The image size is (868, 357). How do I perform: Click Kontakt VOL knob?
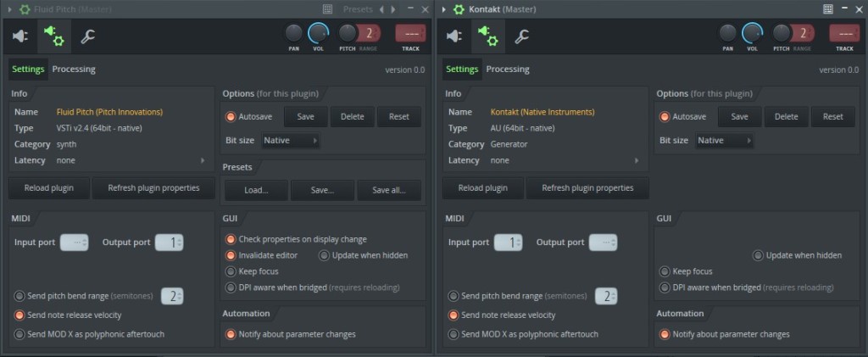753,33
